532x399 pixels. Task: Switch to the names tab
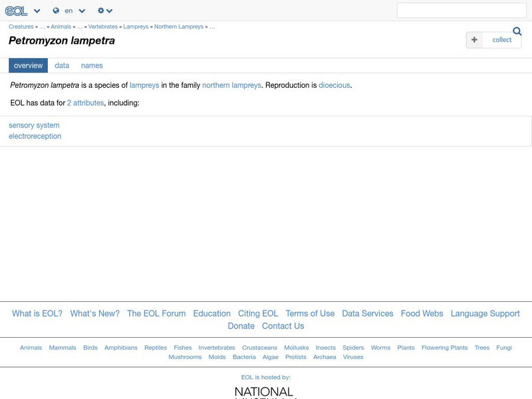(92, 65)
